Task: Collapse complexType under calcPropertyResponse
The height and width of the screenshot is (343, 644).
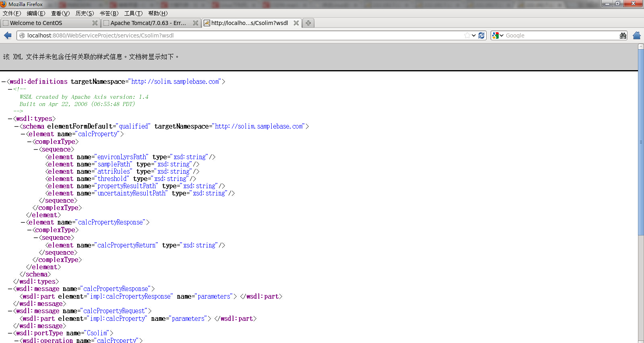Action: tap(29, 230)
